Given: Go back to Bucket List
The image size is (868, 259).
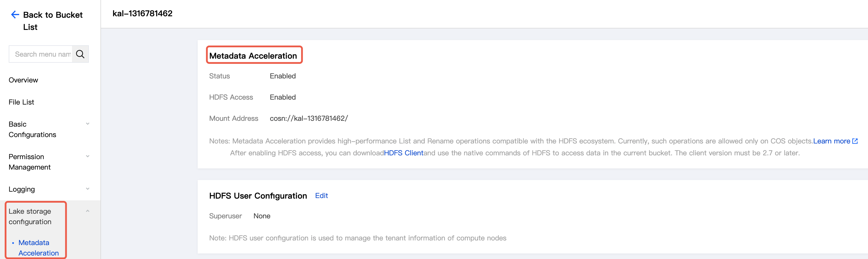Looking at the screenshot, I should pos(53,21).
